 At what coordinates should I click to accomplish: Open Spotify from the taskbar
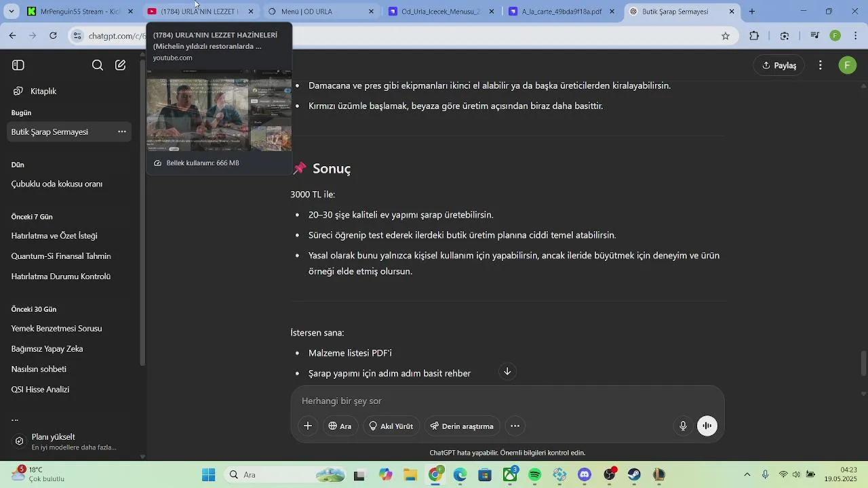(x=535, y=475)
